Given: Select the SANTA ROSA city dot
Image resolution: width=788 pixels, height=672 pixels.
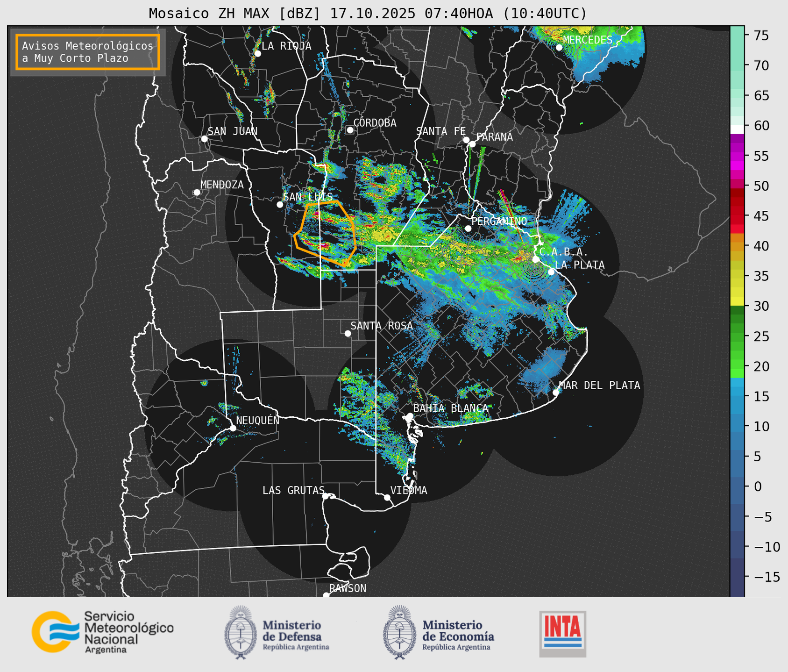Looking at the screenshot, I should click(x=348, y=333).
